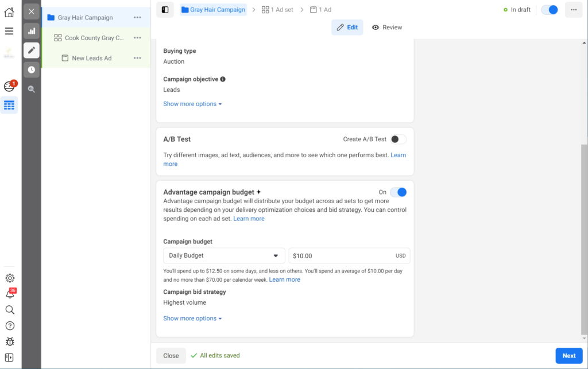This screenshot has width=588, height=369.
Task: Open the help question mark icon
Action: coord(9,326)
